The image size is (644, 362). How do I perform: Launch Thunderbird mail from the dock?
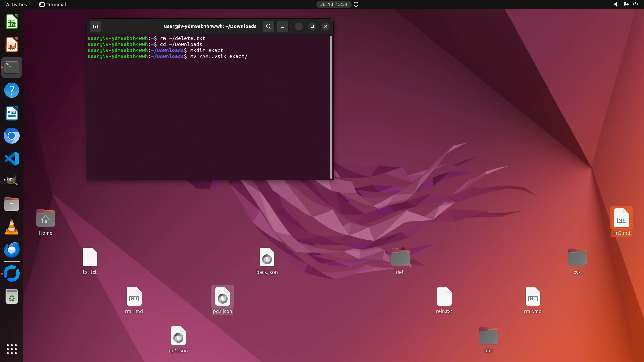12,250
